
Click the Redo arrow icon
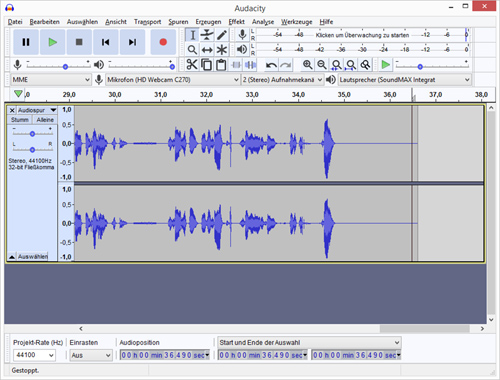point(286,65)
